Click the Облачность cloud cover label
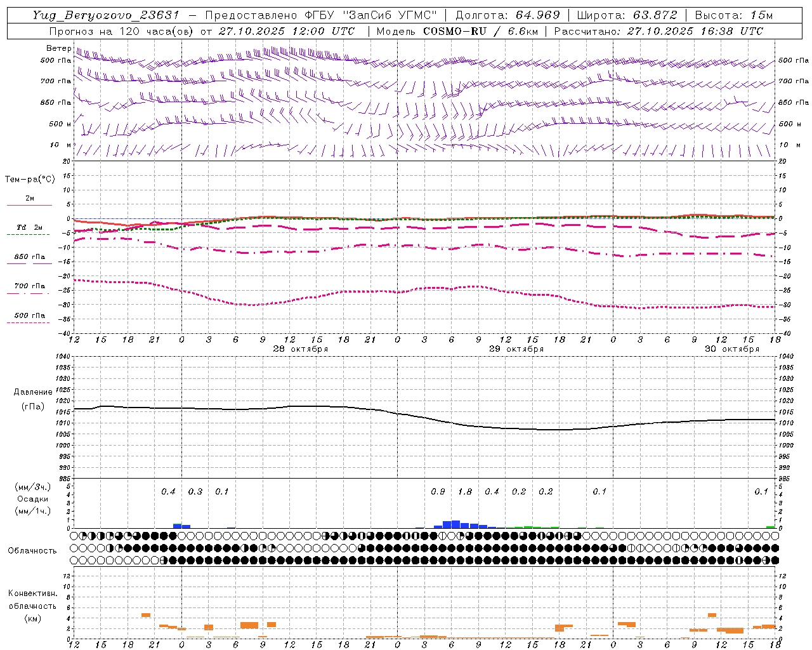The height and width of the screenshot is (650, 812). click(x=32, y=551)
